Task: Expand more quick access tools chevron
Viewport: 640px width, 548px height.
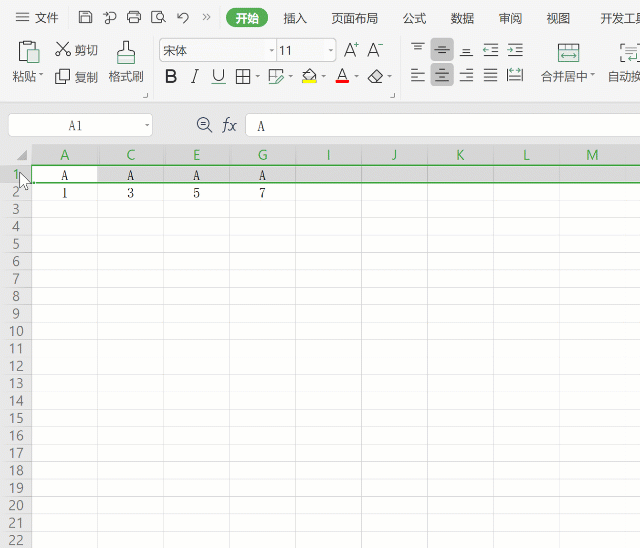Action: [x=207, y=17]
